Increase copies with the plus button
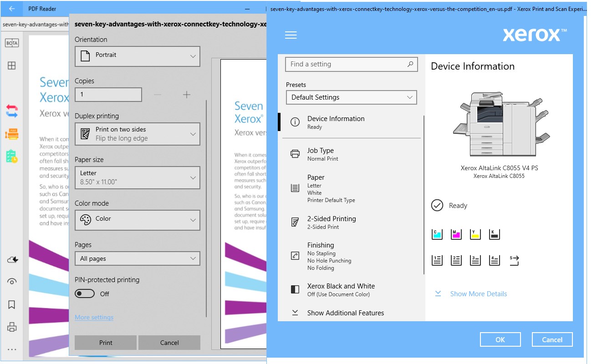 coord(187,95)
